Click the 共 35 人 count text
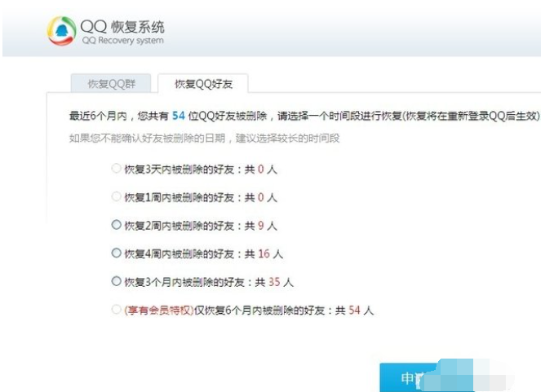Viewport: 554px width, 392px height. click(274, 282)
